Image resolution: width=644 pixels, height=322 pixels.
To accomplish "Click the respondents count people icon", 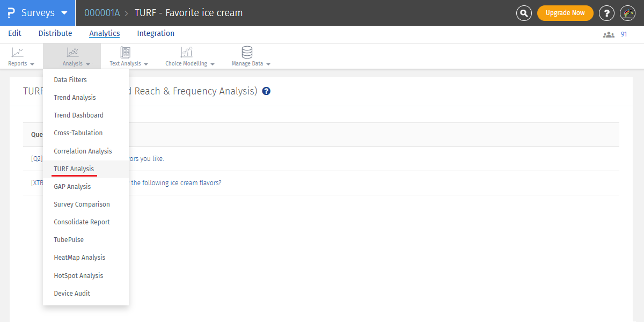I will (609, 34).
